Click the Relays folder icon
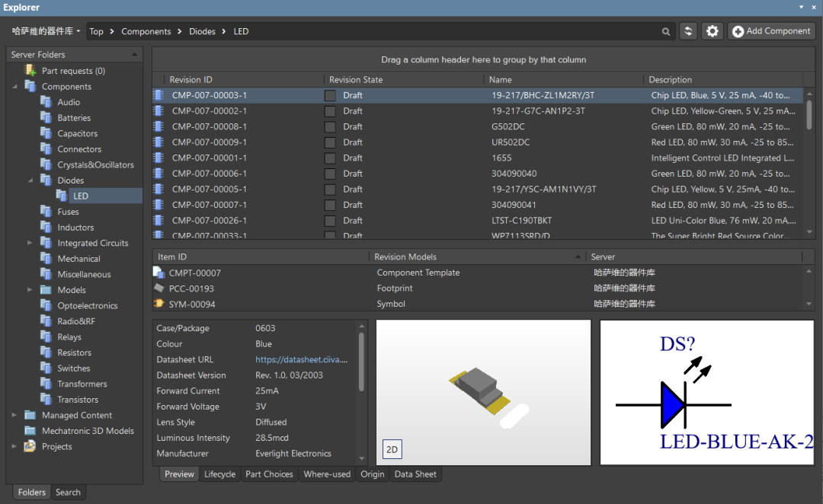This screenshot has width=823, height=504. pyautogui.click(x=46, y=337)
